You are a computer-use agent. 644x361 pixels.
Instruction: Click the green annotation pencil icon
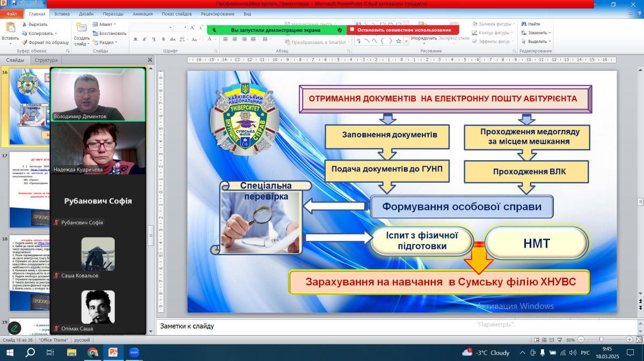pyautogui.click(x=14, y=327)
